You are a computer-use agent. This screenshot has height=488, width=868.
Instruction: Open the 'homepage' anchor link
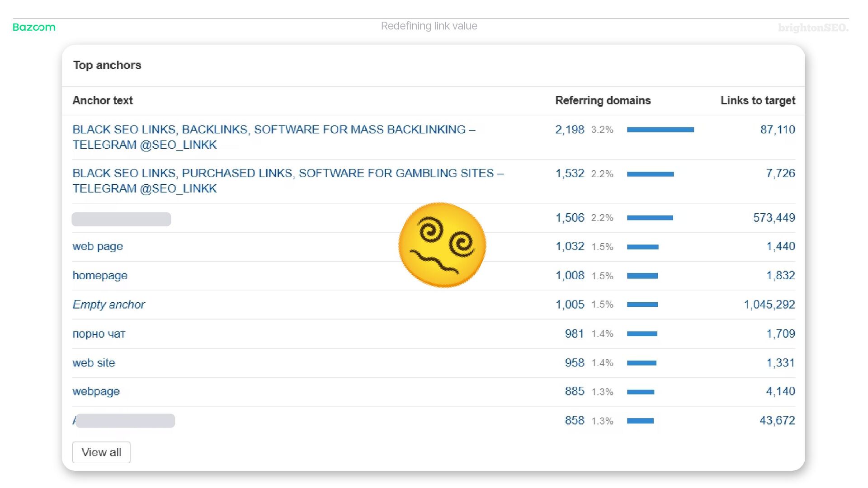[x=100, y=275]
